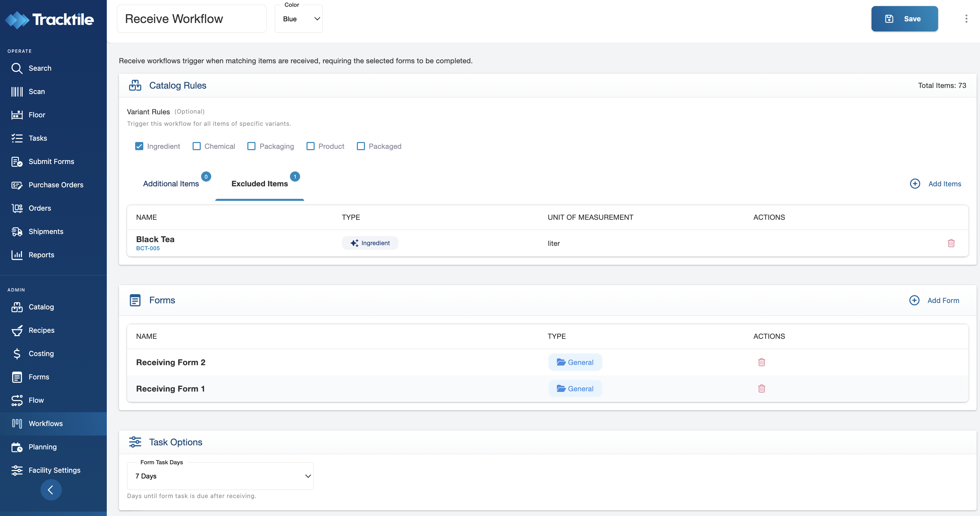Remove Receiving Form 2 with trash icon

click(761, 362)
